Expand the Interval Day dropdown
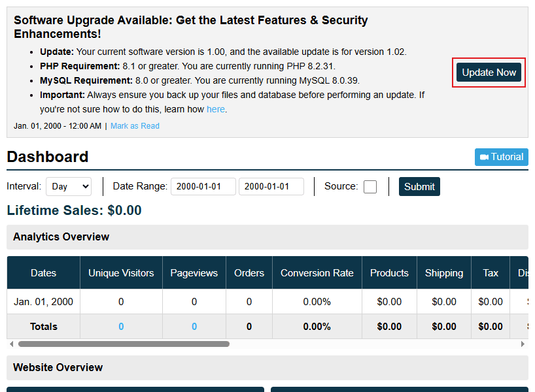535x392 pixels. [69, 186]
